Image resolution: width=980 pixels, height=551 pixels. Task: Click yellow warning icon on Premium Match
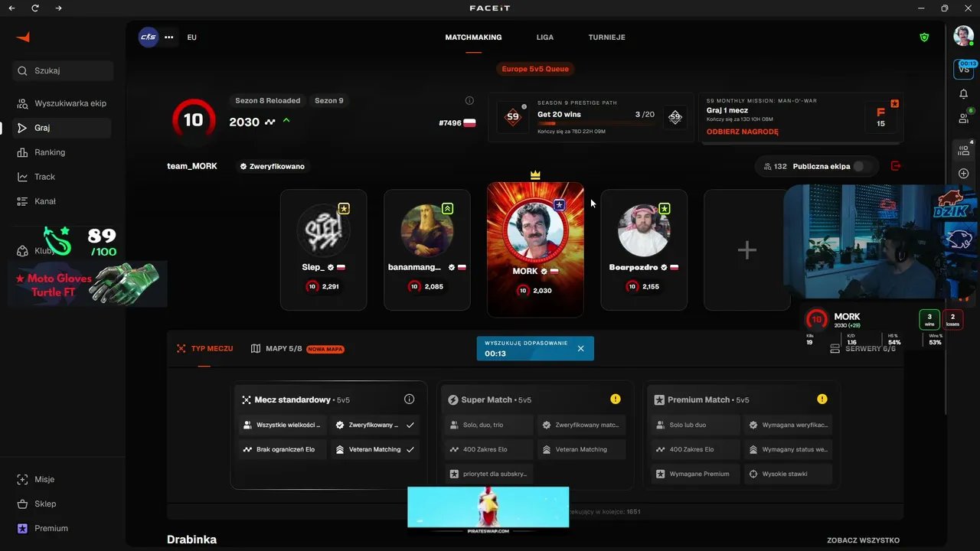coord(822,399)
